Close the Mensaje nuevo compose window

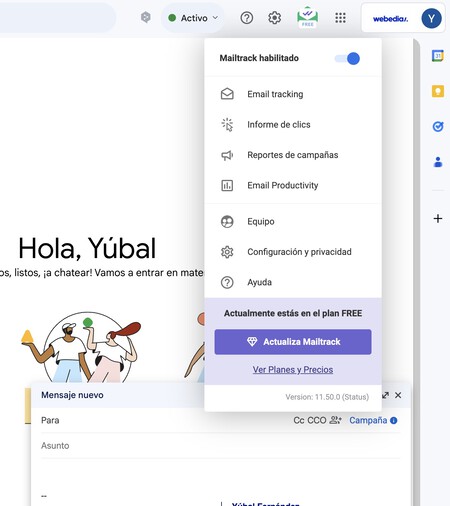(x=398, y=395)
